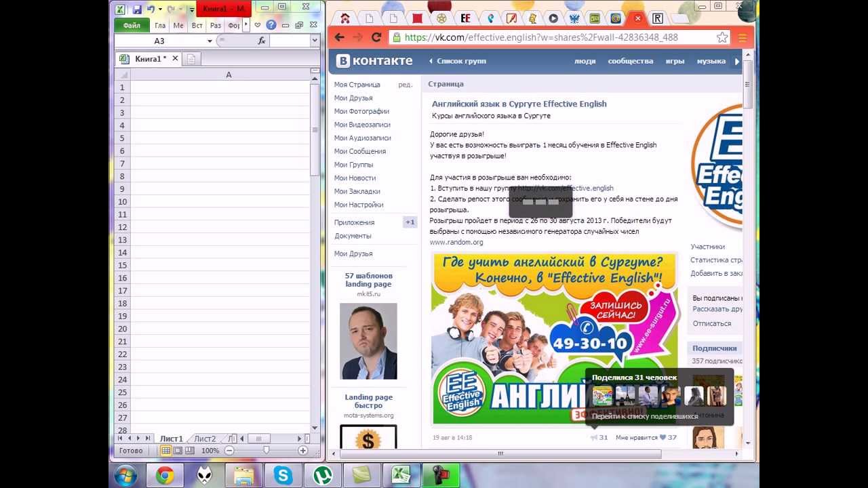Screen dimensions: 868x488
Task: Click row 10 header in Excel
Action: [123, 202]
